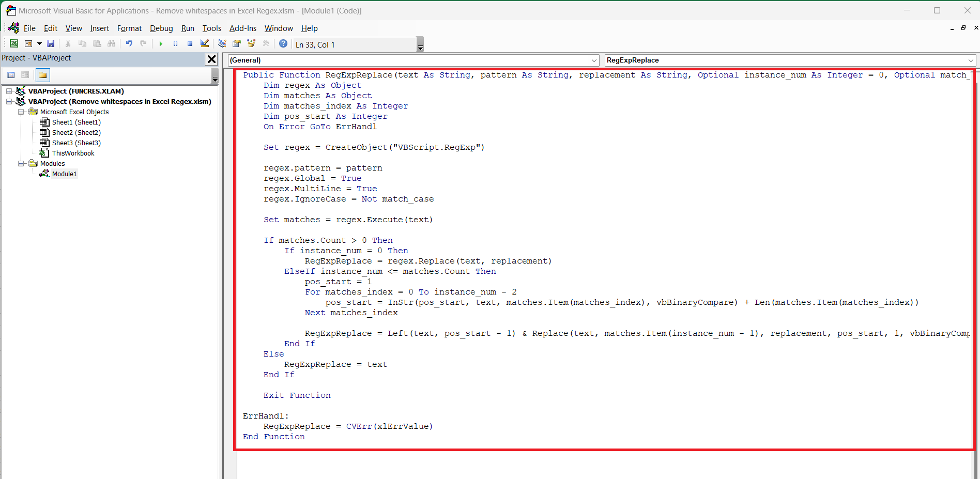Click the Toolbox icon
Viewport: 980px width, 479px height.
click(x=266, y=44)
